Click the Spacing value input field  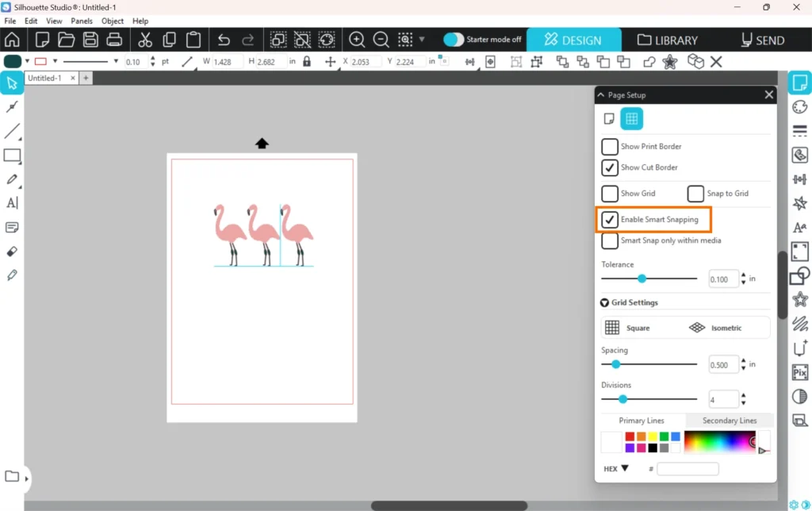click(x=723, y=364)
